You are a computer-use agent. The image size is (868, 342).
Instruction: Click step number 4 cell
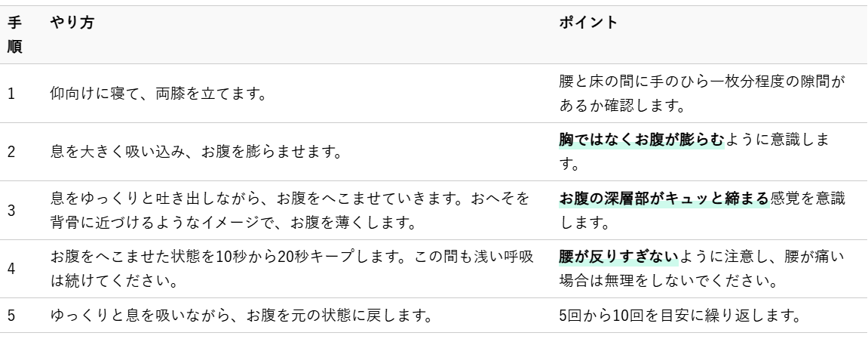(x=11, y=267)
